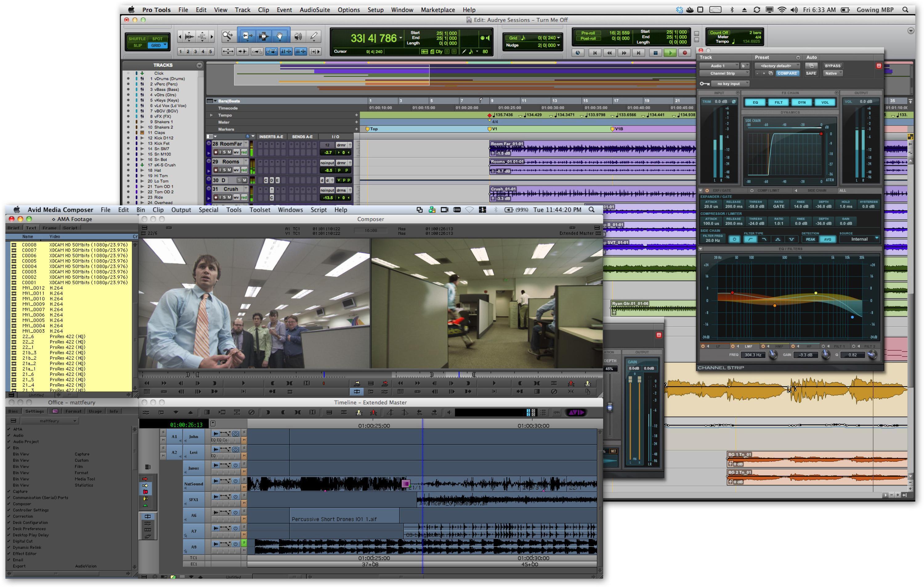Image resolution: width=924 pixels, height=587 pixels.
Task: Select the Grabber hand tool
Action: click(x=280, y=36)
